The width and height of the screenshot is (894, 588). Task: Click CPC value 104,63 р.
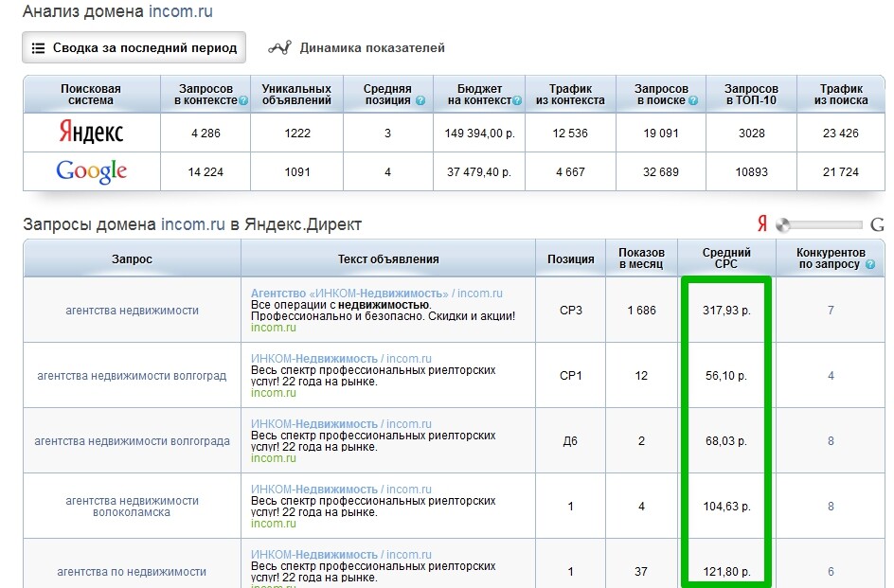(x=726, y=507)
